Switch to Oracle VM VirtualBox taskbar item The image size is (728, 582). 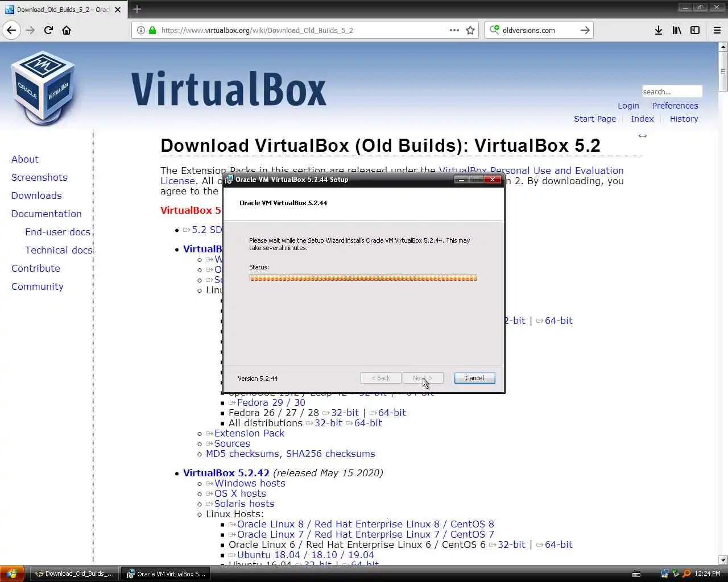click(x=166, y=573)
